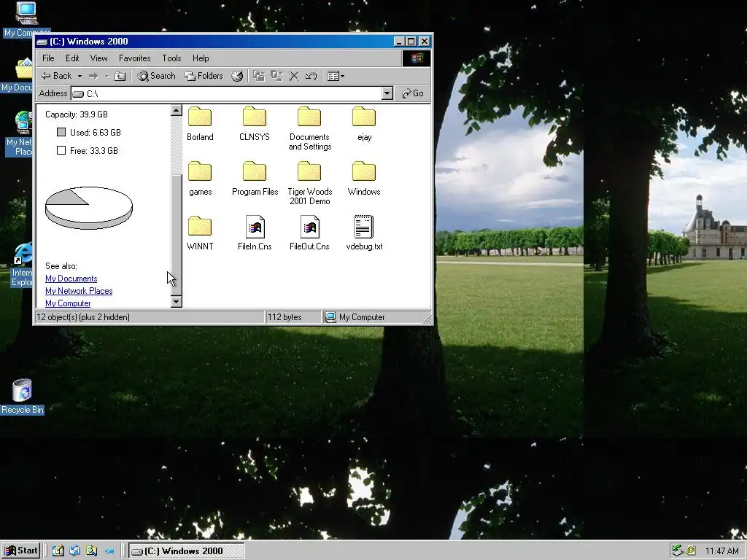Image resolution: width=747 pixels, height=560 pixels.
Task: Click the drive icon in title bar
Action: pyautogui.click(x=42, y=42)
